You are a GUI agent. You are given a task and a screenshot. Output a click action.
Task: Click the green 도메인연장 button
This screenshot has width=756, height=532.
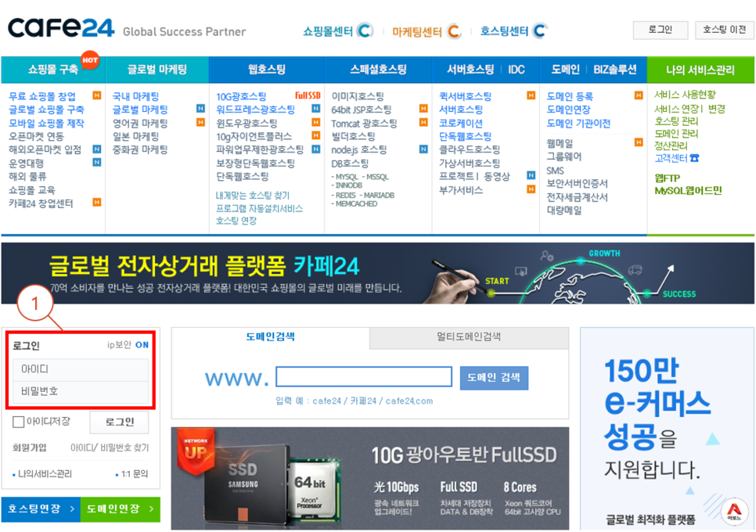click(120, 509)
